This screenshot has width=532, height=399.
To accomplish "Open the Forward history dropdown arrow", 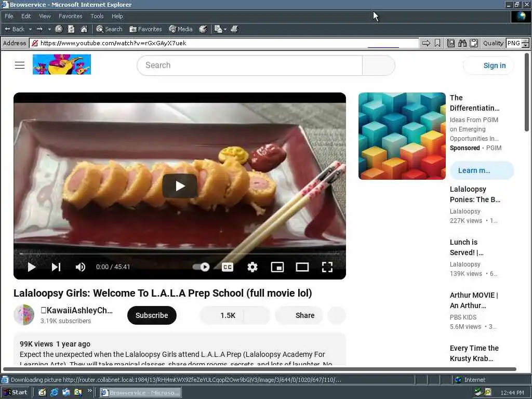I will [x=49, y=29].
